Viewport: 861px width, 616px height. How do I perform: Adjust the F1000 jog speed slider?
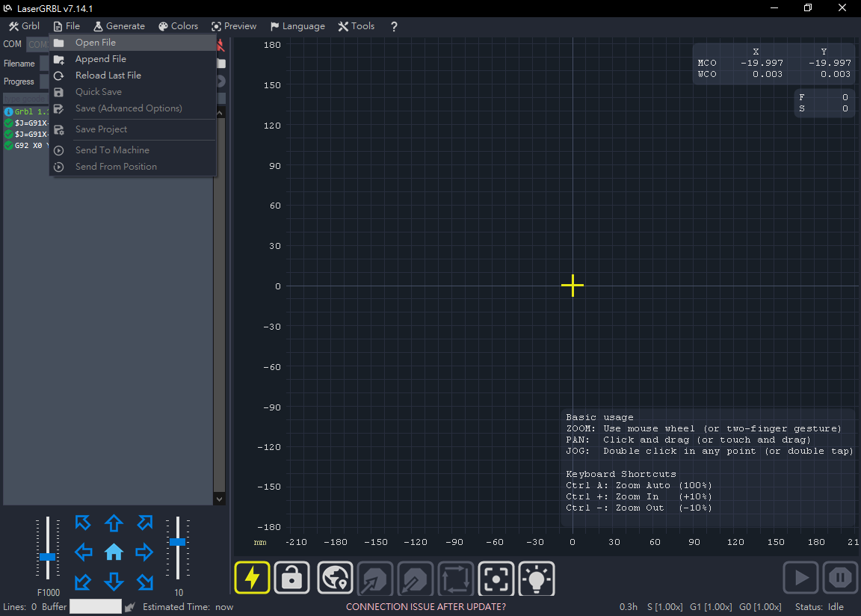pos(48,556)
